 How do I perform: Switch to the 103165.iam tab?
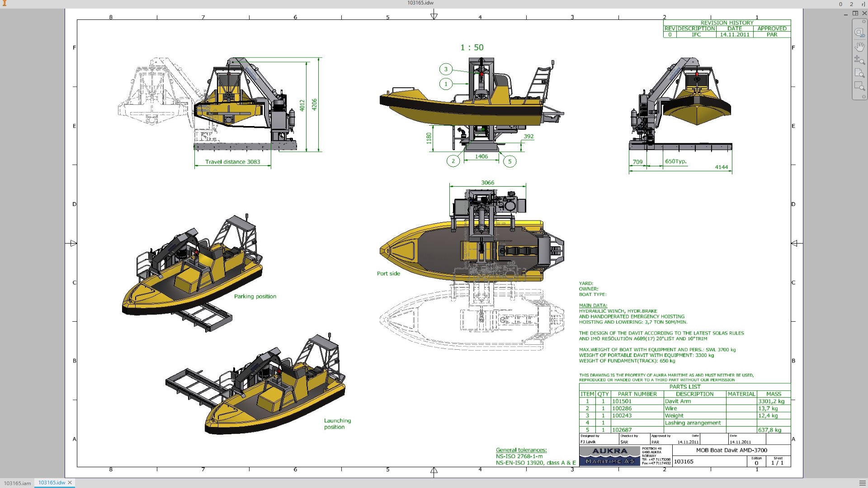17,483
